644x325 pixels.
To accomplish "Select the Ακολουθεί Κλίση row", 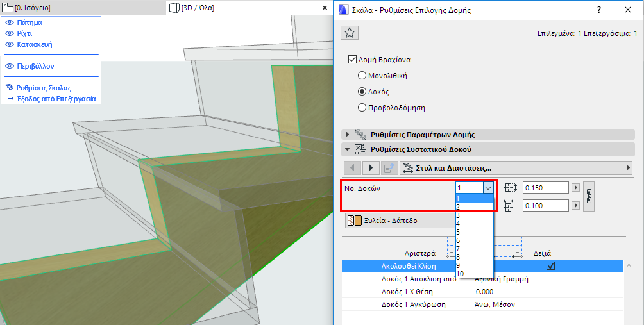I will pyautogui.click(x=482, y=266).
